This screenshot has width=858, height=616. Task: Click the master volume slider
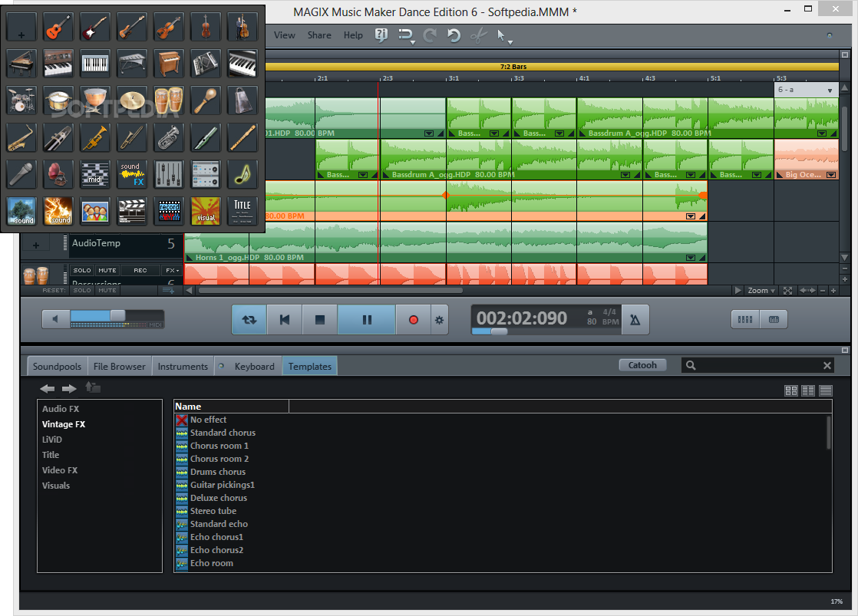click(117, 315)
